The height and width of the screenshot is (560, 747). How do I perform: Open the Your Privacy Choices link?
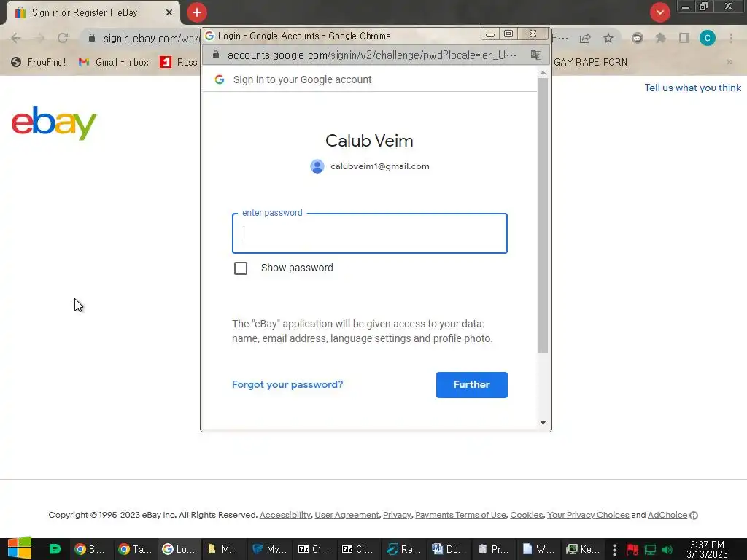click(x=588, y=515)
